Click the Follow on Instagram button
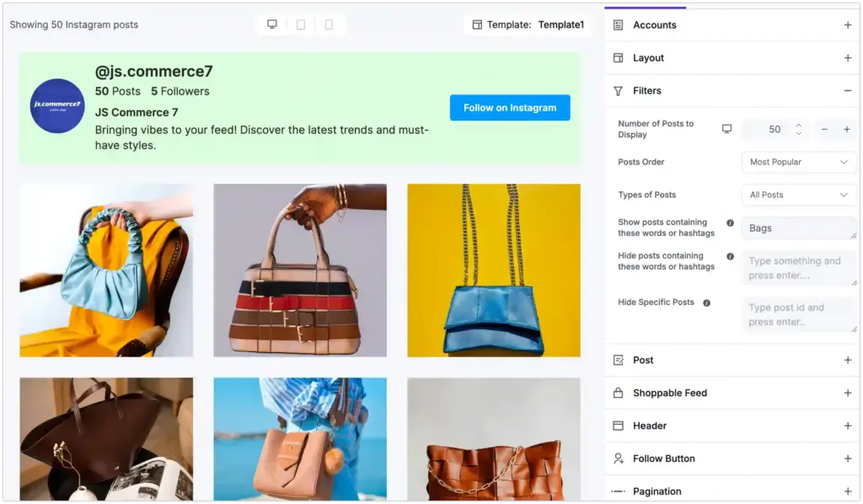The height and width of the screenshot is (504, 863). [x=510, y=108]
